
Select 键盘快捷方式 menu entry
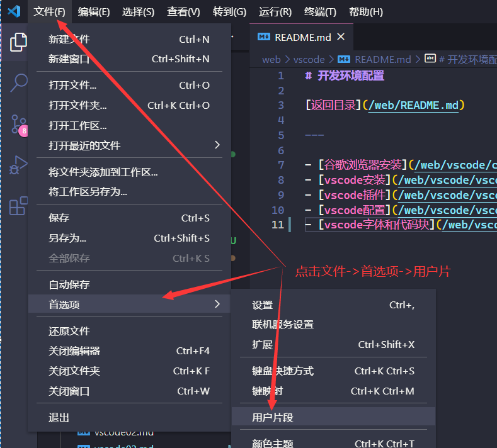tap(283, 371)
